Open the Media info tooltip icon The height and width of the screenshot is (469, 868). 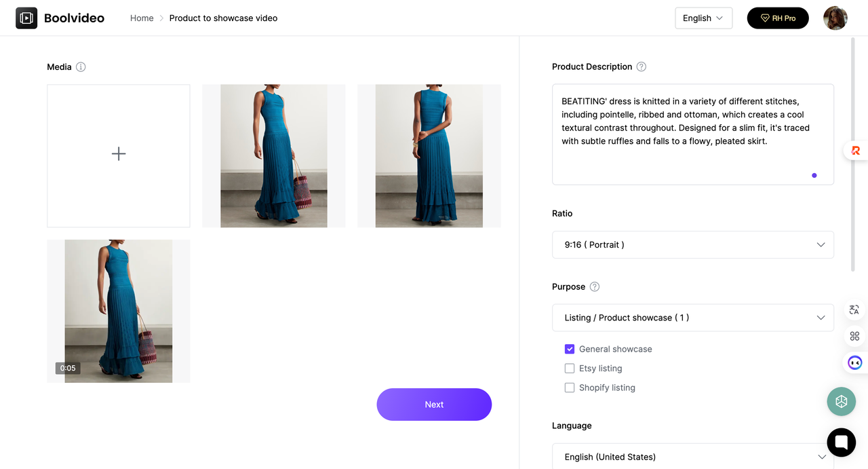click(x=81, y=67)
